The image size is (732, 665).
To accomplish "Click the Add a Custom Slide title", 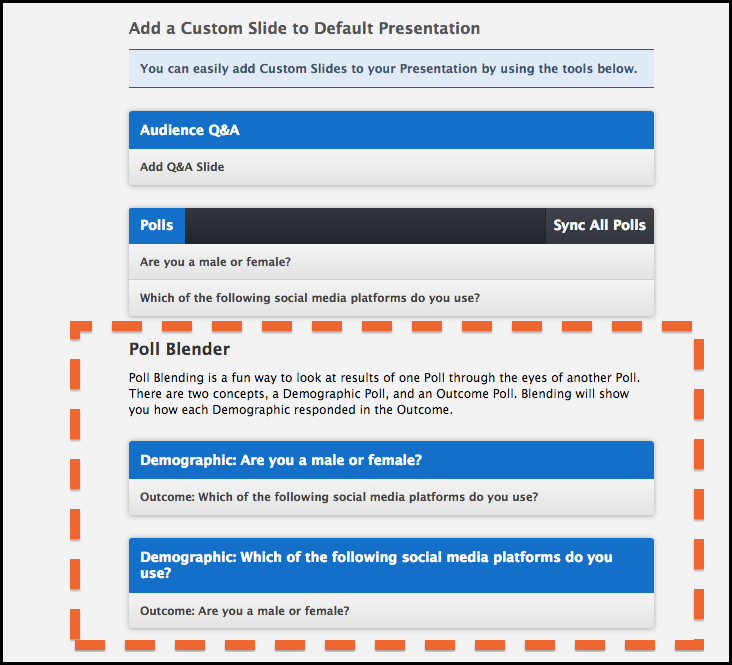I will 304,28.
